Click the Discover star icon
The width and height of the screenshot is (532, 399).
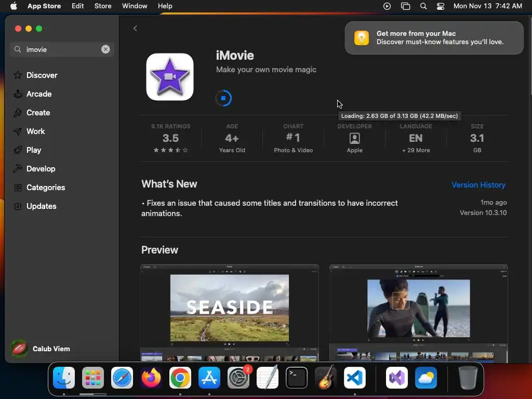[x=18, y=75]
